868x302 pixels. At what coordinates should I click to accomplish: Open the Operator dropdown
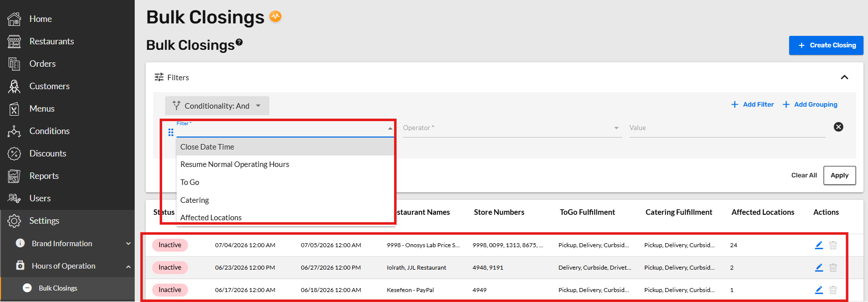512,128
